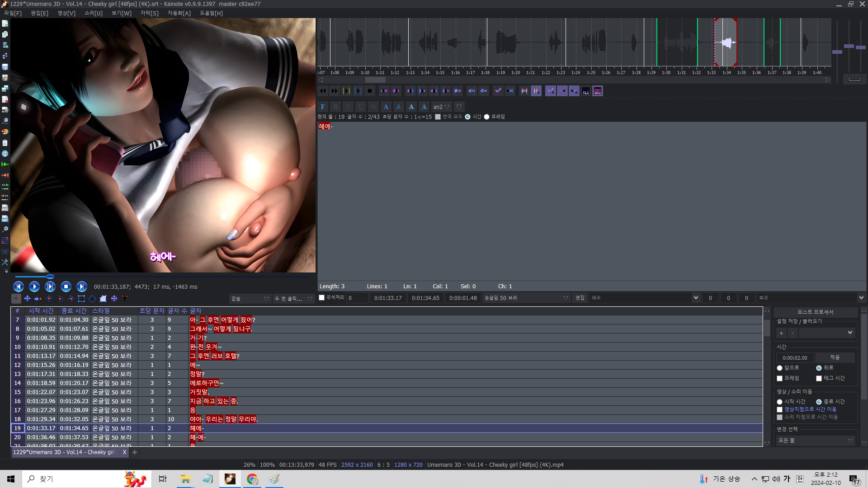
Task: Apply underline with the U icon
Action: pyautogui.click(x=361, y=107)
